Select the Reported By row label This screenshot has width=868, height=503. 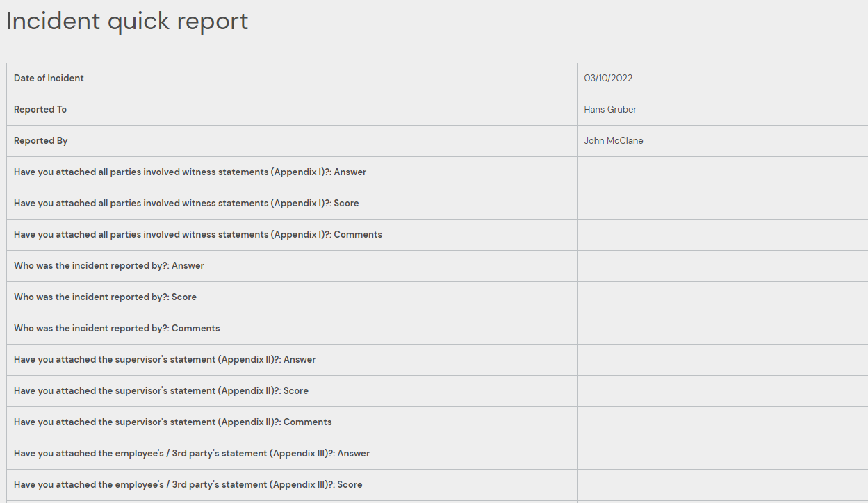(x=41, y=141)
